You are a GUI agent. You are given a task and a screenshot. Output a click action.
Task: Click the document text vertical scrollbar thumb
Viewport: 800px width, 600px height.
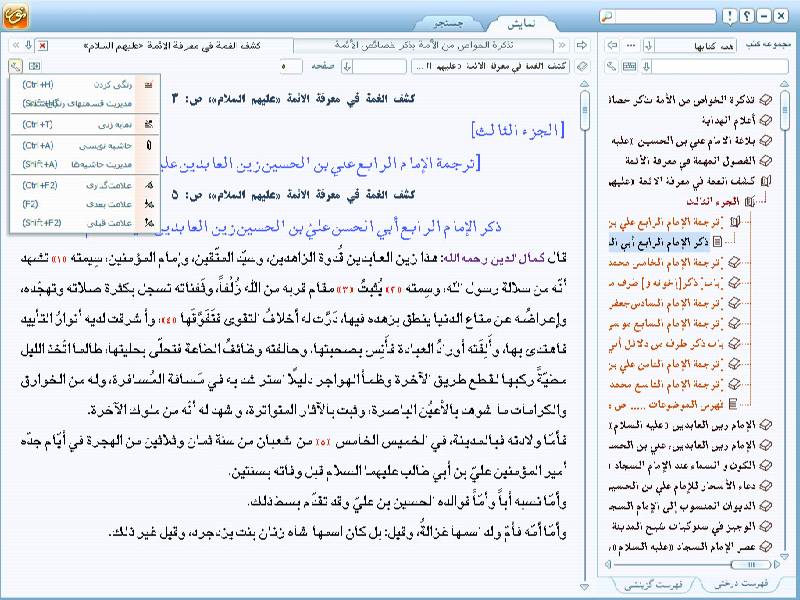point(585,110)
